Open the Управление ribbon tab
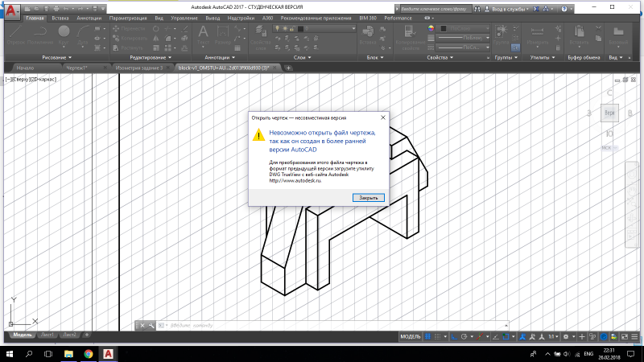The width and height of the screenshot is (644, 362). pos(184,18)
